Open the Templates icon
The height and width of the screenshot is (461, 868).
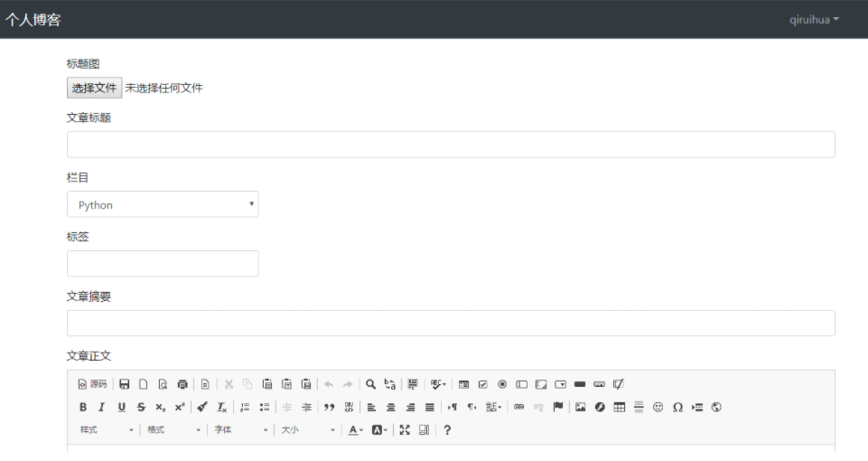(x=205, y=384)
